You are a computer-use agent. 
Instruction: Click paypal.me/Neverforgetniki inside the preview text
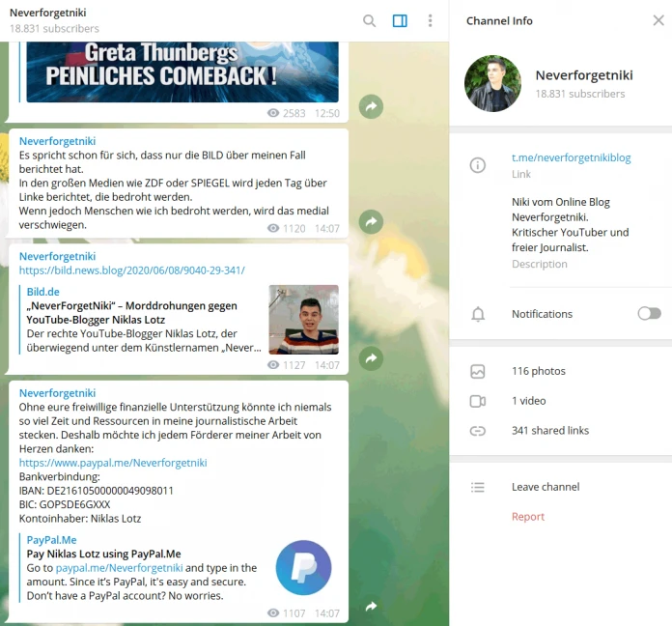(119, 568)
